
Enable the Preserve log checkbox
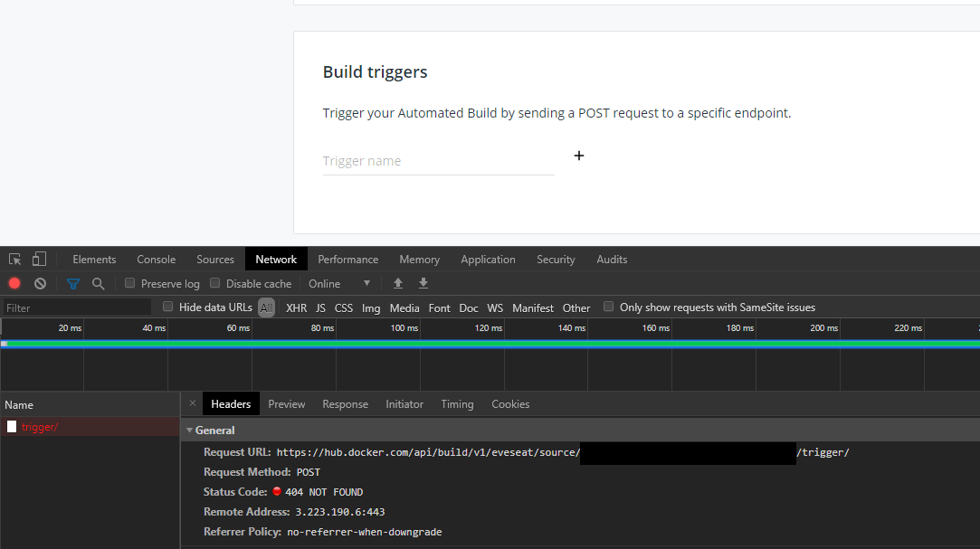(x=129, y=283)
